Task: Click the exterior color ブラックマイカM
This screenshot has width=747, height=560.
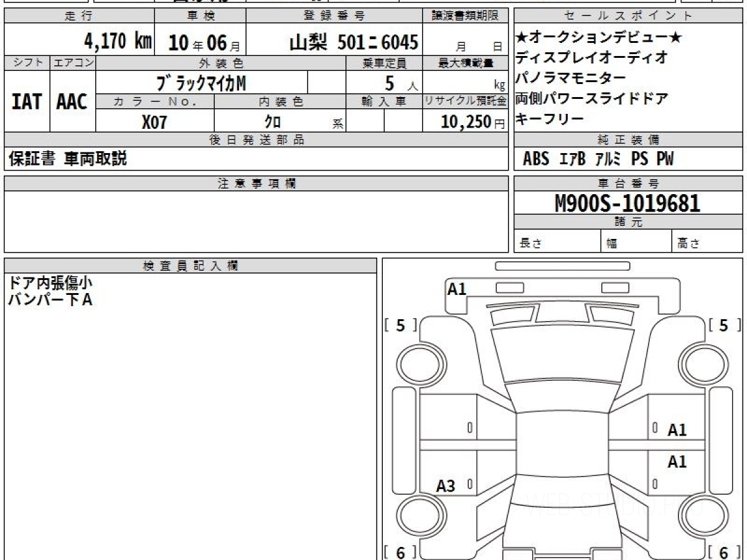Action: [x=202, y=82]
